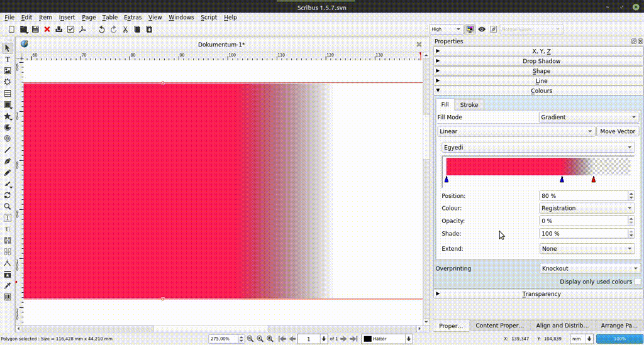
Task: Click the Cut scissors icon
Action: (x=125, y=30)
